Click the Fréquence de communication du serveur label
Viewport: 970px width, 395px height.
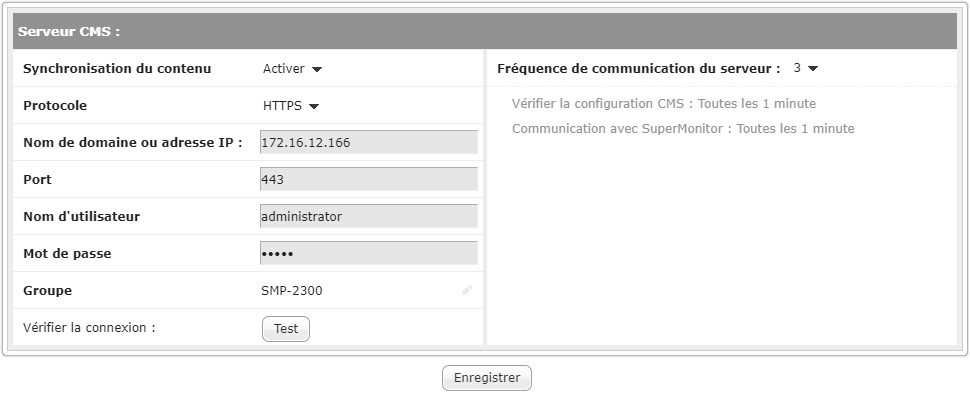coord(638,69)
